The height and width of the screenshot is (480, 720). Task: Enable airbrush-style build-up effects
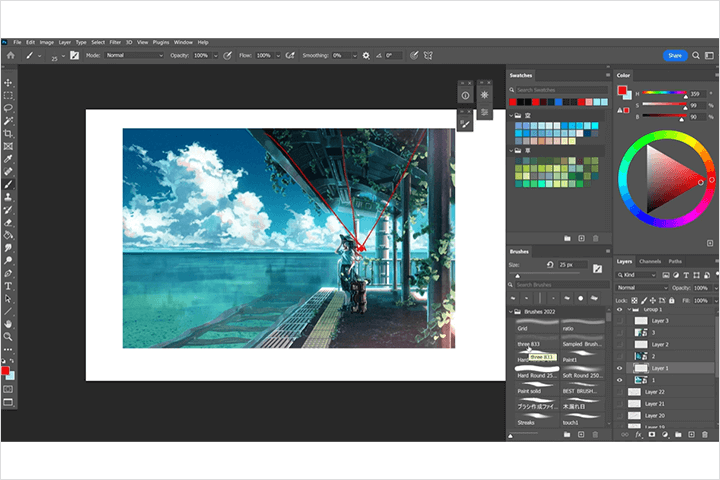tap(290, 56)
